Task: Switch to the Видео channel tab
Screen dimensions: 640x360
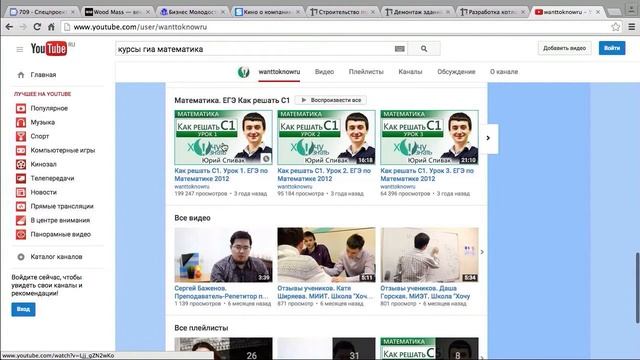Action: (x=324, y=72)
